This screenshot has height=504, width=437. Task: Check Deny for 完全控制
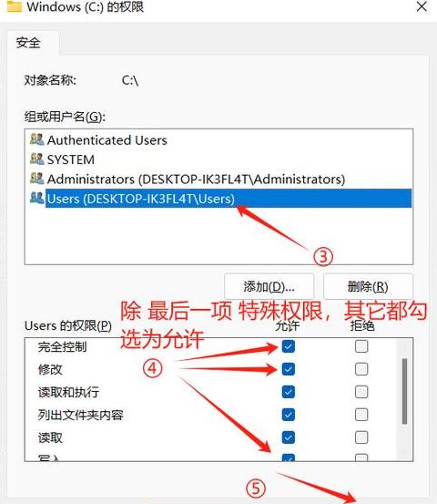[x=361, y=346]
